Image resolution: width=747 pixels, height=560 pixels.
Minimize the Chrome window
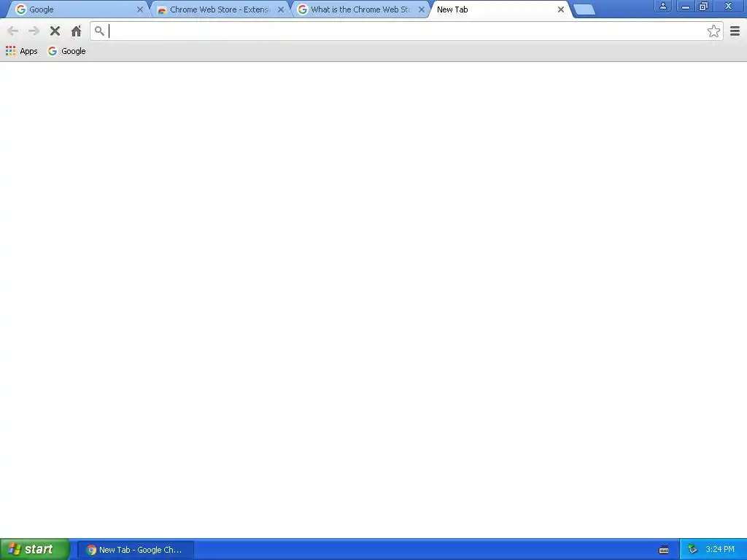click(686, 6)
